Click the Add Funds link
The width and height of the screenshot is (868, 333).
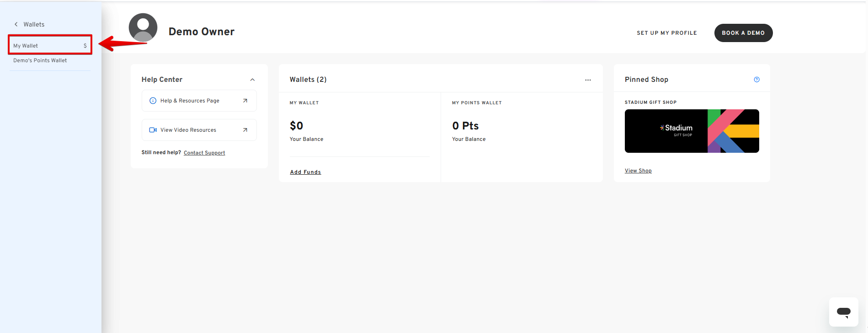[305, 172]
